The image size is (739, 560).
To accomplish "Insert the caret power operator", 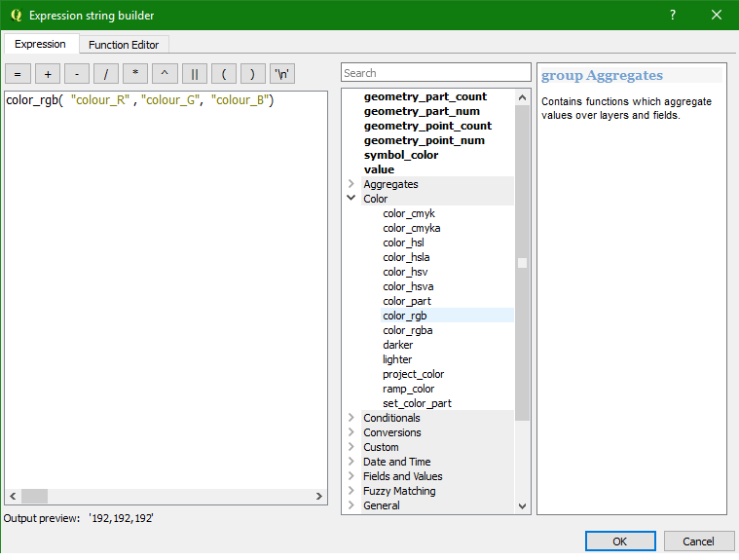I will (165, 74).
